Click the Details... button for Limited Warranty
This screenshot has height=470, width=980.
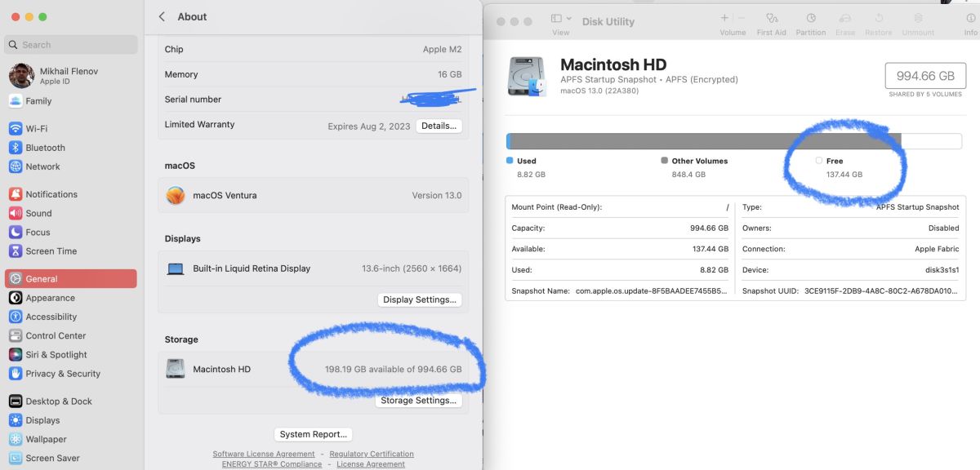(x=439, y=126)
